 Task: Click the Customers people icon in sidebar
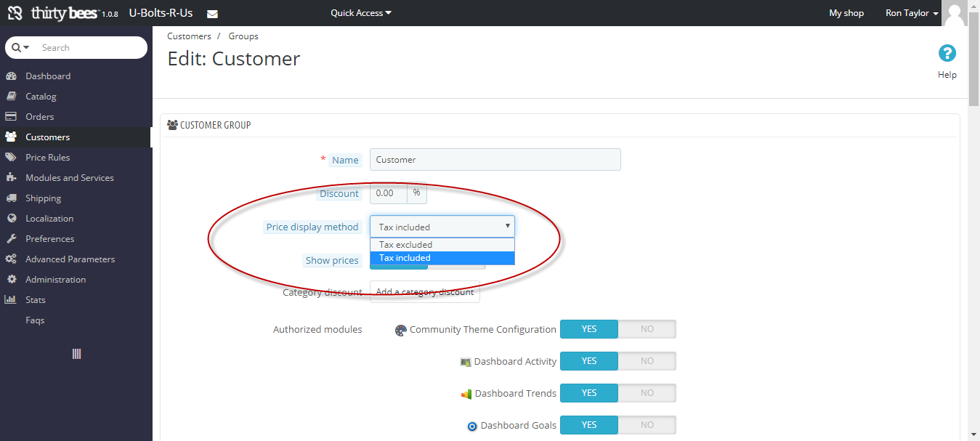(x=11, y=137)
